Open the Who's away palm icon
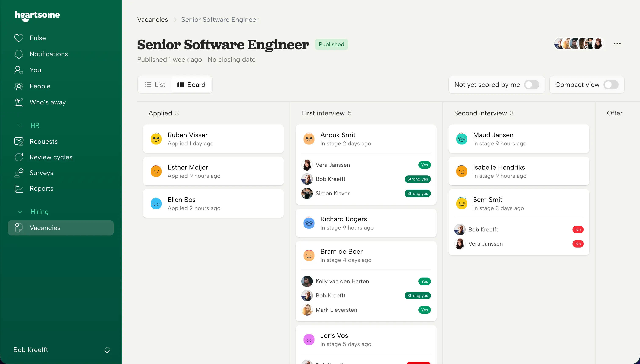Image resolution: width=640 pixels, height=364 pixels. 19,102
